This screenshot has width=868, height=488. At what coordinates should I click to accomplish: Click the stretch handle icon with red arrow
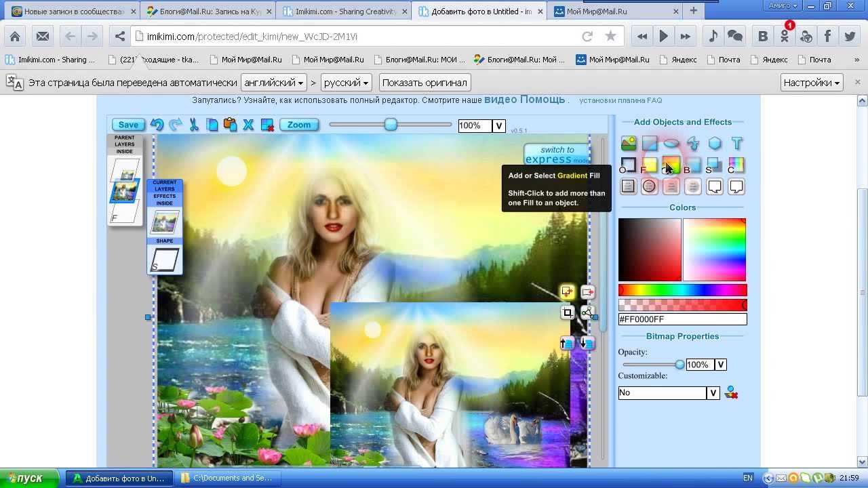pos(588,292)
